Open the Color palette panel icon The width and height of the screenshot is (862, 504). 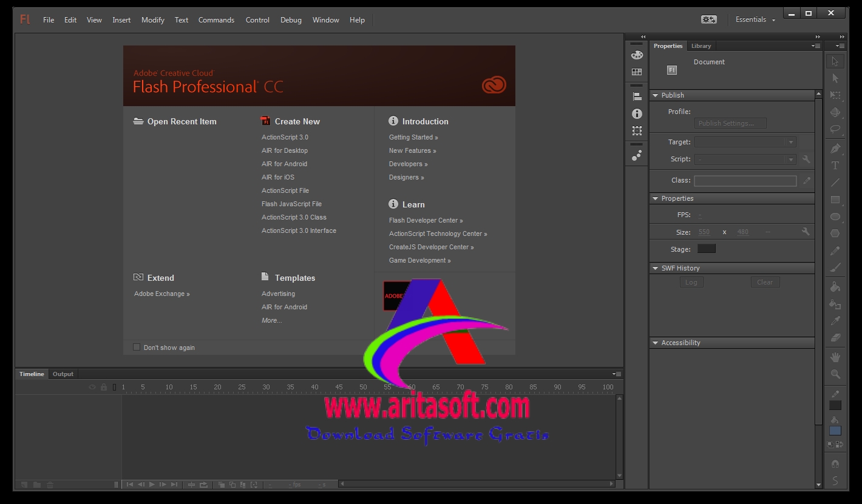(x=637, y=55)
